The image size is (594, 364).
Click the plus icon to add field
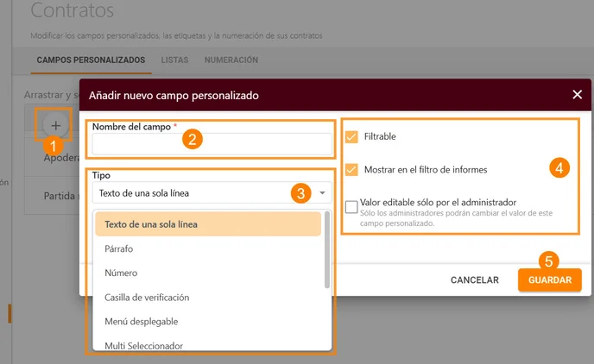[x=55, y=125]
